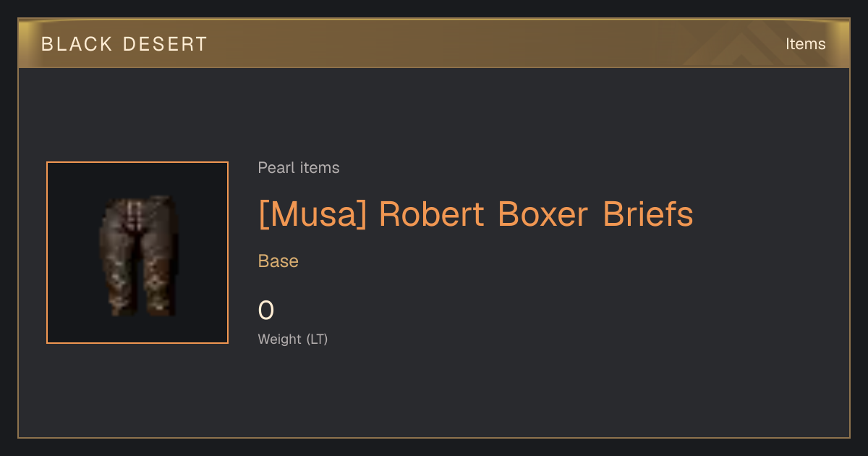Click the Weight (LT) caption
868x456 pixels.
pos(293,339)
